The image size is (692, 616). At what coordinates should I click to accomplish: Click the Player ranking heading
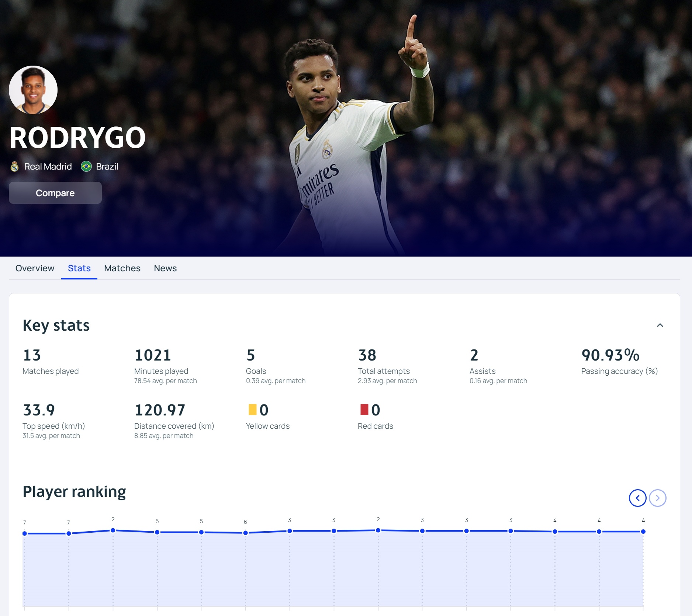[x=74, y=492]
